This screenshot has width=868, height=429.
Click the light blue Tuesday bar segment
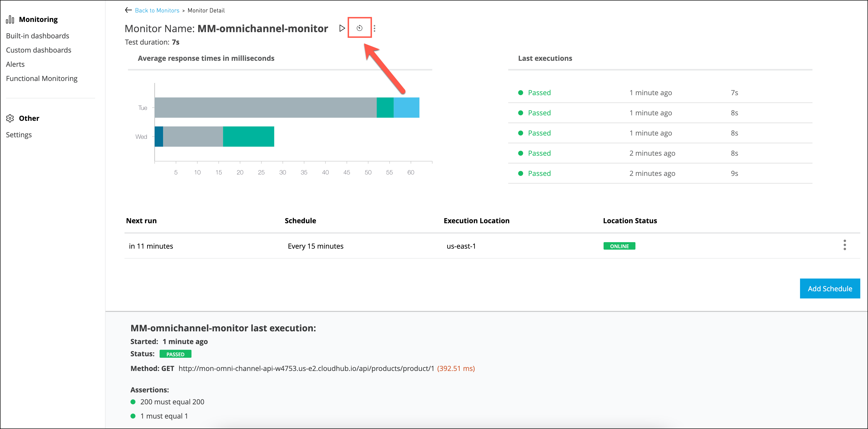[406, 108]
